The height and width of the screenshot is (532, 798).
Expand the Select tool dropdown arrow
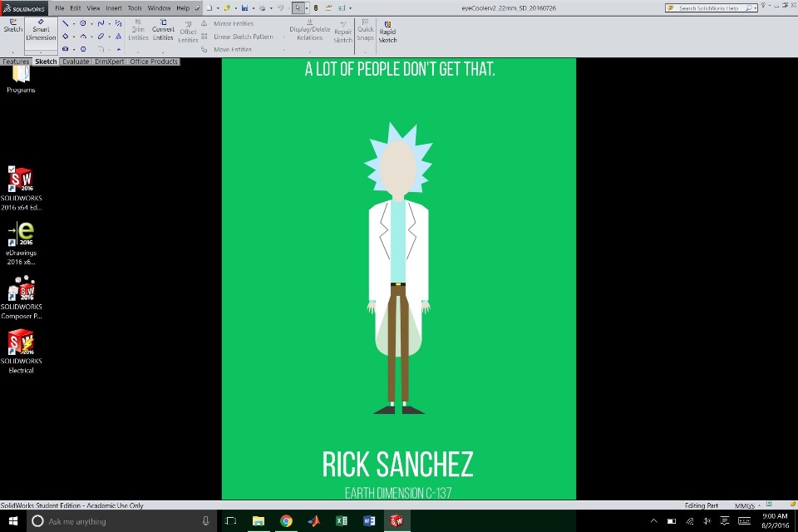[x=307, y=8]
